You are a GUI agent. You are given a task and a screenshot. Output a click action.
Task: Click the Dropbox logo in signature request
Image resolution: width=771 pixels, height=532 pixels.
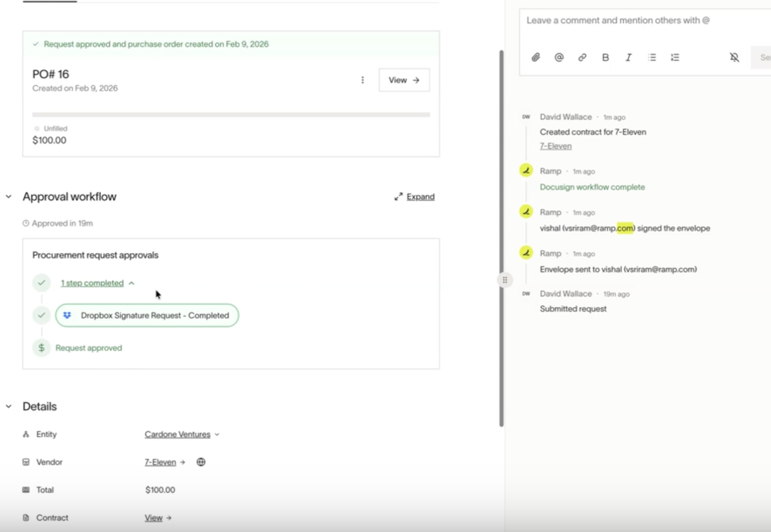67,315
